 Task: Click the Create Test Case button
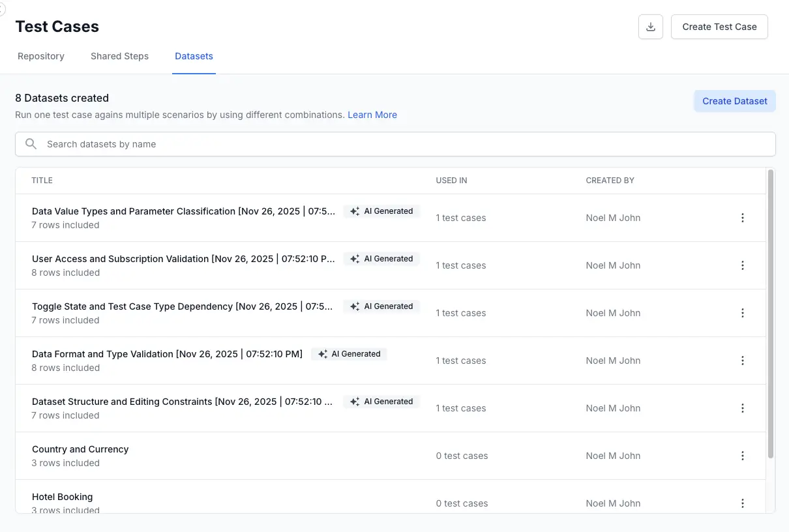pyautogui.click(x=719, y=27)
